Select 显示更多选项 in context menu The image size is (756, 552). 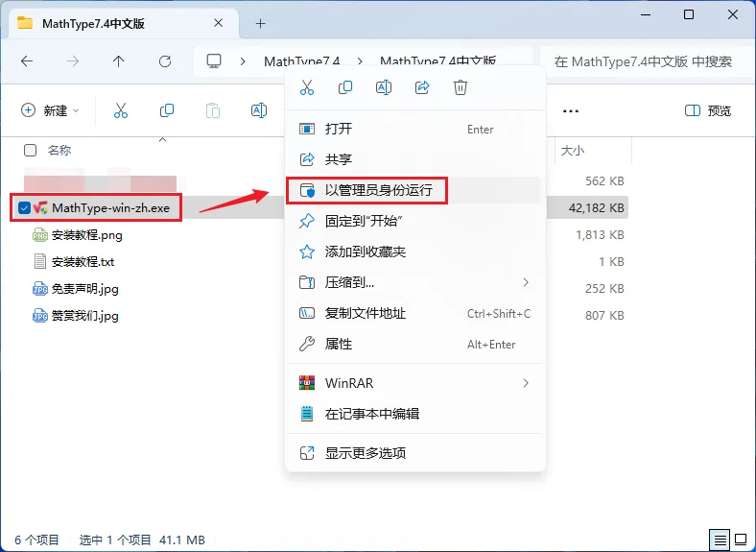414,452
